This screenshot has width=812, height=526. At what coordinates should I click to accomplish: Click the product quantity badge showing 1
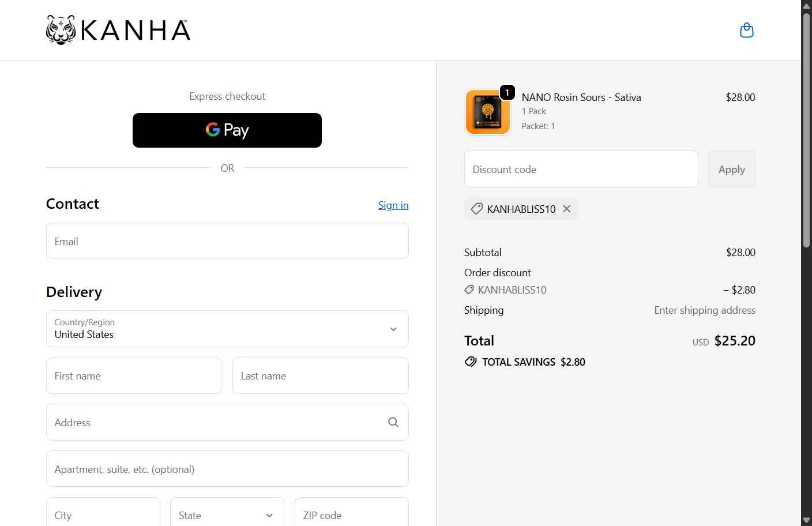pos(507,92)
